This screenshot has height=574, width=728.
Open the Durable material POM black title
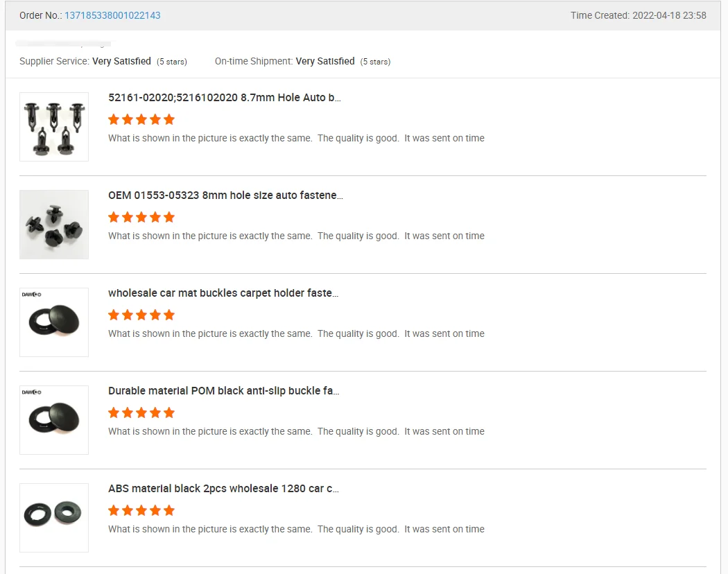tap(223, 391)
